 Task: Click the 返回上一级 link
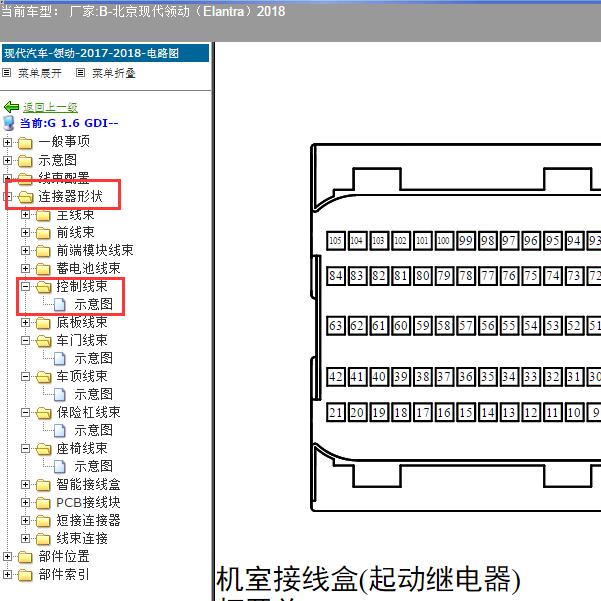tap(50, 107)
